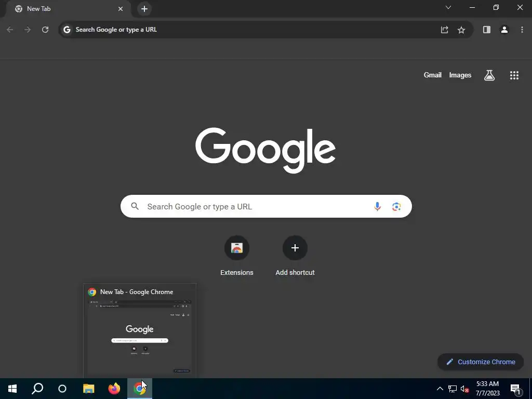Reload the page with the refresh icon
The width and height of the screenshot is (532, 399).
coord(45,30)
